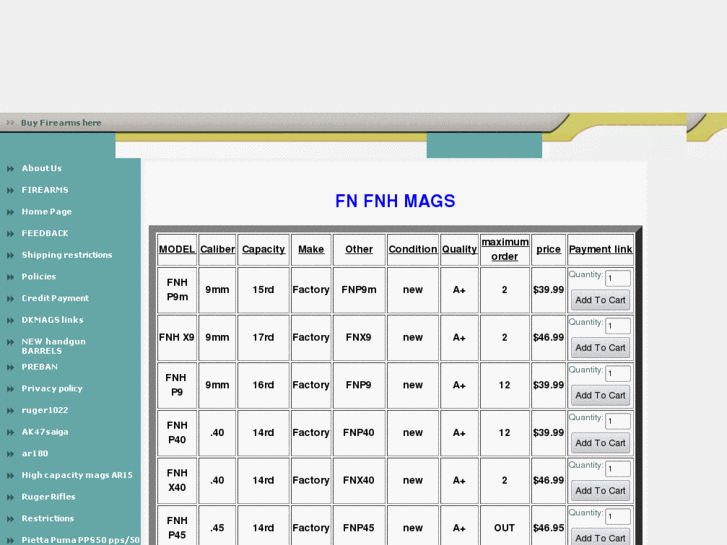Image resolution: width=727 pixels, height=545 pixels.
Task: Click the Capacity column header
Action: click(x=263, y=250)
